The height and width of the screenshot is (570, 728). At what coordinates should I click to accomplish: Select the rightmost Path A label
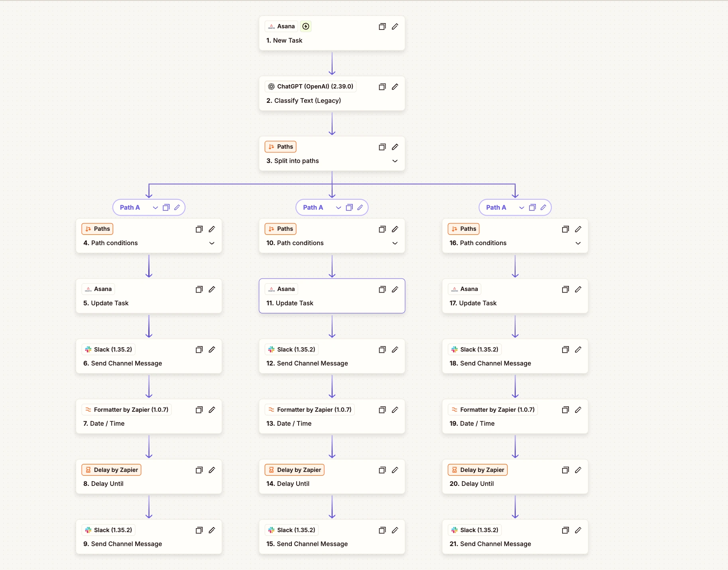click(496, 208)
